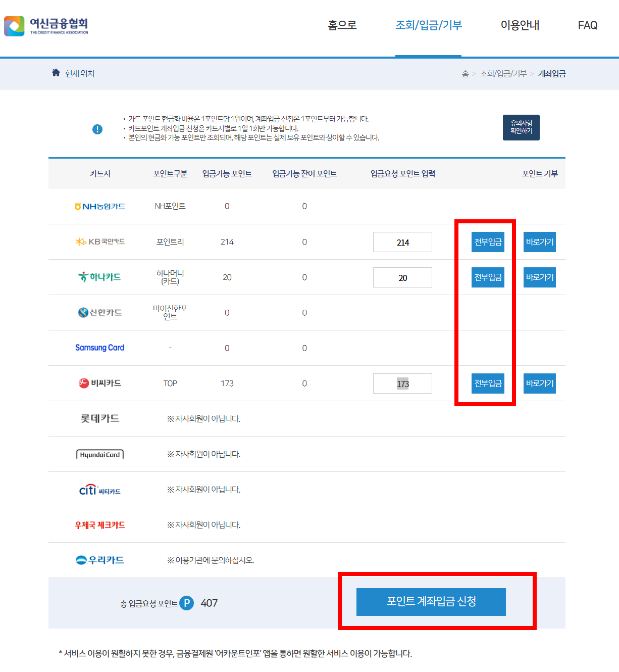Click the 어카운트인포 service notice text

click(235, 654)
